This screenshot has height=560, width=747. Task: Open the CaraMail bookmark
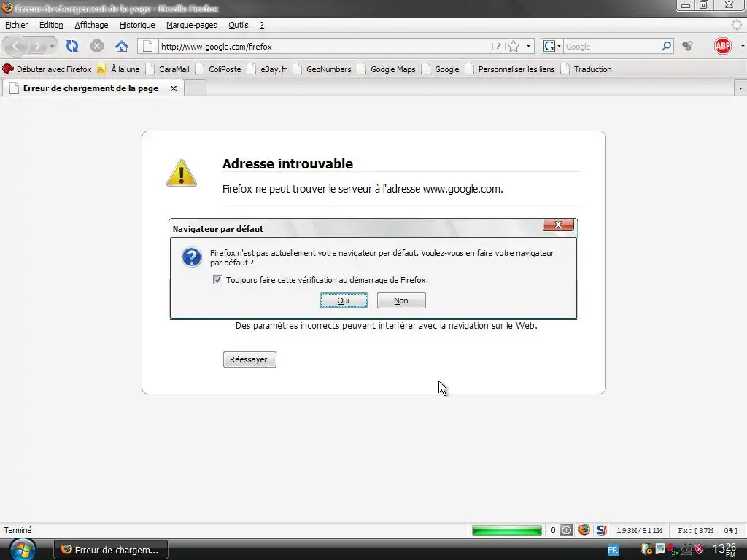point(168,69)
